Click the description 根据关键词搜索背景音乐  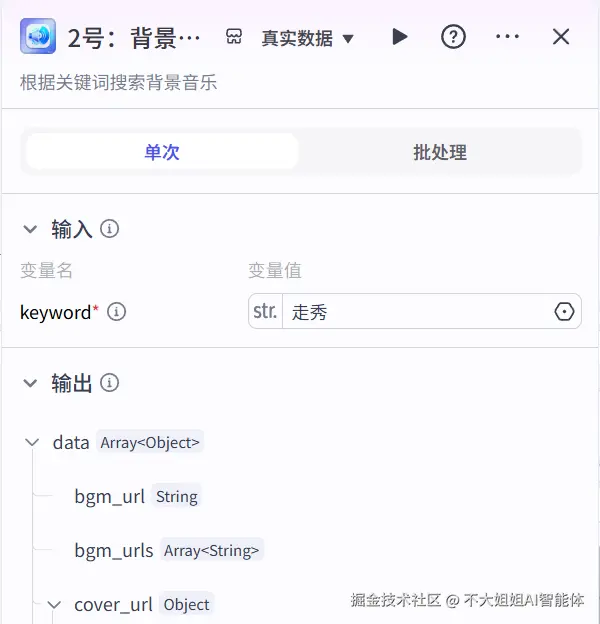point(118,82)
